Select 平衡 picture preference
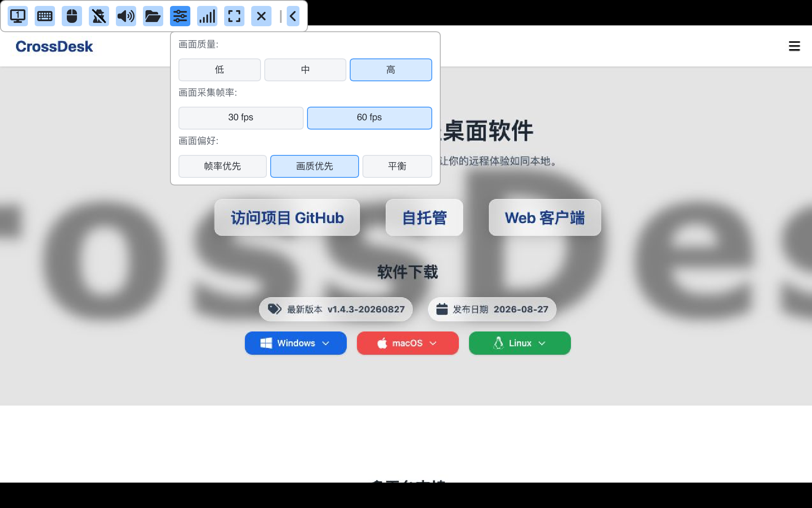812x508 pixels. (397, 166)
